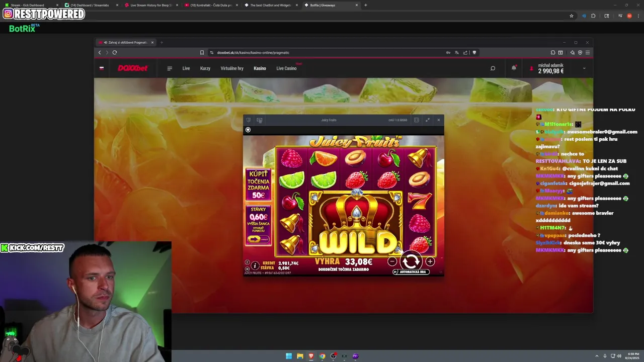Open Brave browser from taskbar
This screenshot has height=362, width=644.
[x=311, y=356]
